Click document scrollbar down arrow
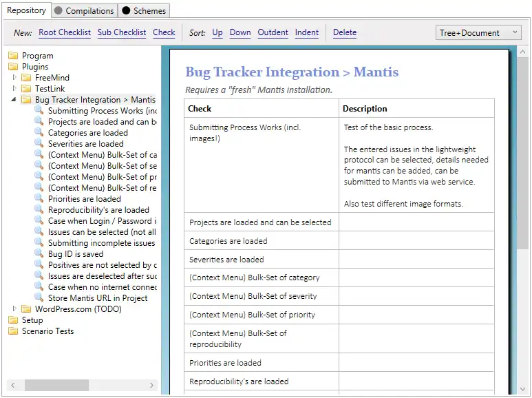Image resolution: width=532 pixels, height=398 pixels. coord(522,389)
